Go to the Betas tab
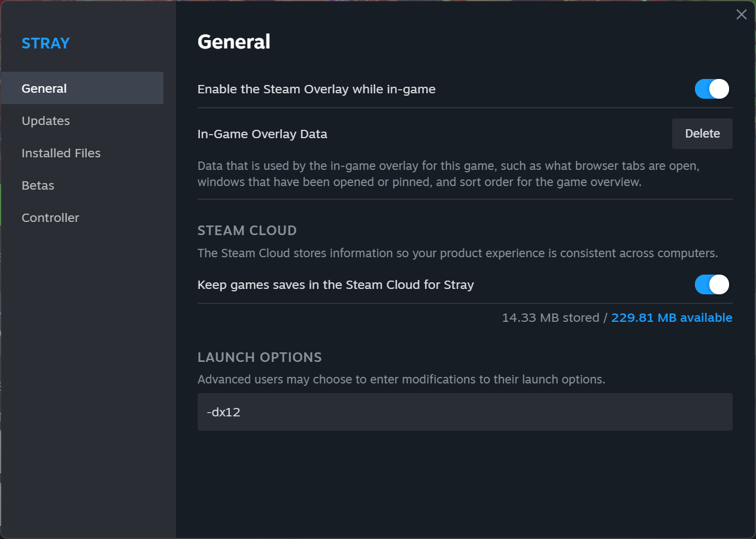 pos(38,185)
